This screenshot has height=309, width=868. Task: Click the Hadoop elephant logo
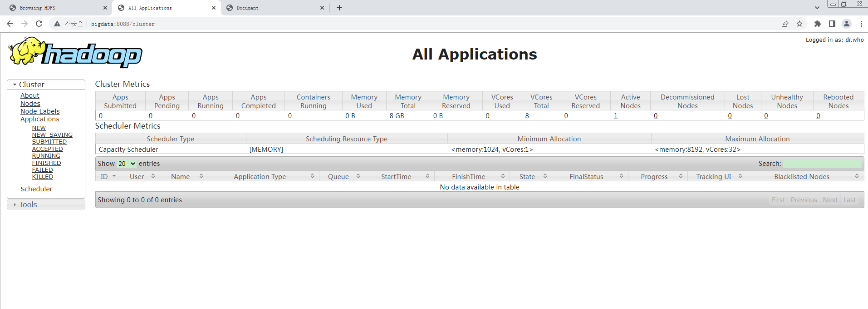[75, 53]
